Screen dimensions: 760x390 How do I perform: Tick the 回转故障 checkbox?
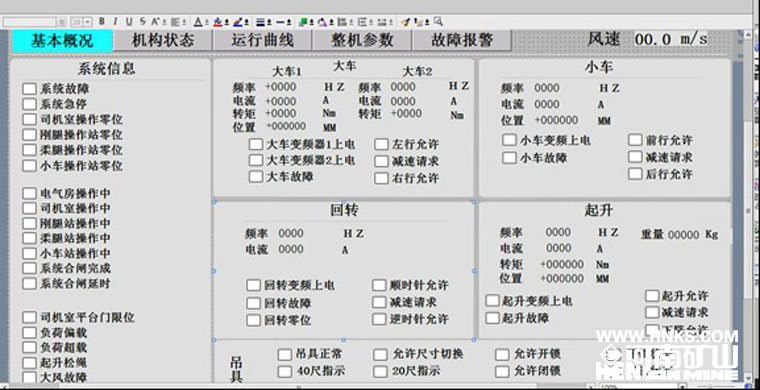[x=253, y=303]
